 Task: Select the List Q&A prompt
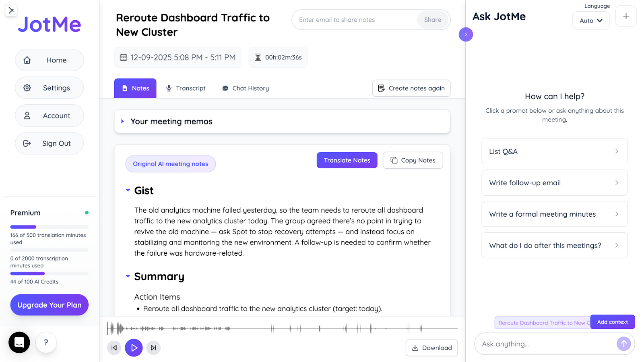555,151
